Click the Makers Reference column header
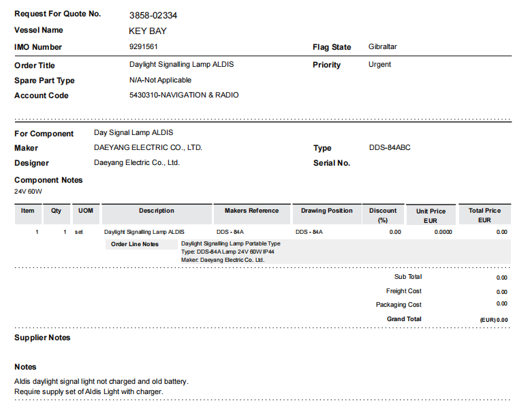This screenshot has height=405, width=532. pyautogui.click(x=251, y=211)
